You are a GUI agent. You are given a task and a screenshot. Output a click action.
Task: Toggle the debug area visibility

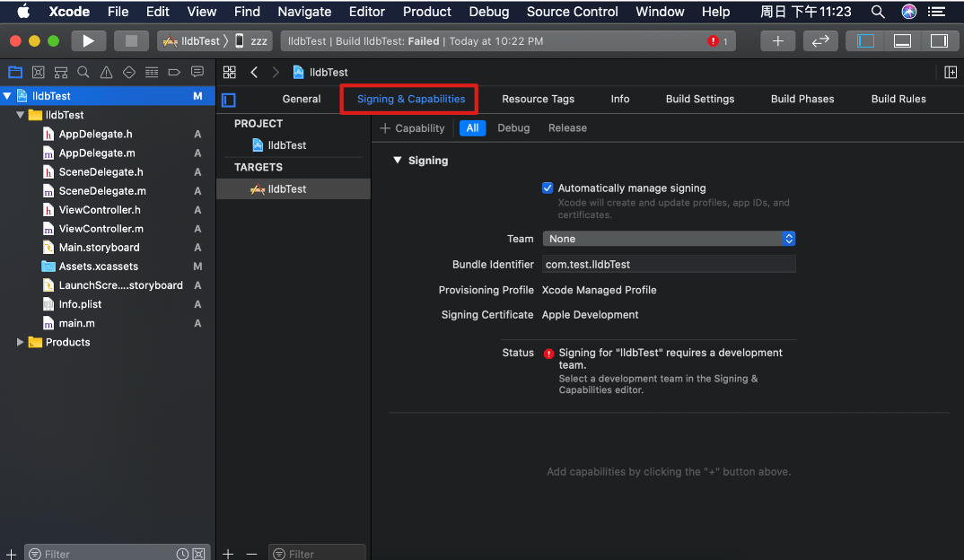tap(903, 41)
